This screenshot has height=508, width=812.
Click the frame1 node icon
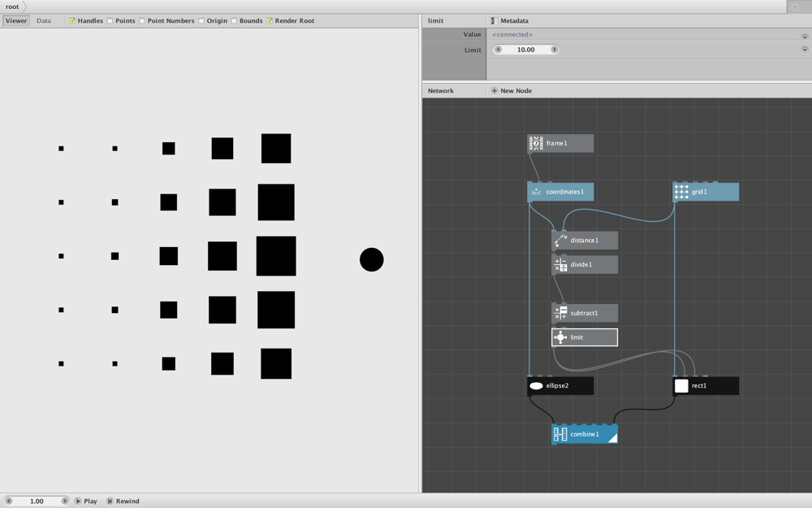click(536, 143)
